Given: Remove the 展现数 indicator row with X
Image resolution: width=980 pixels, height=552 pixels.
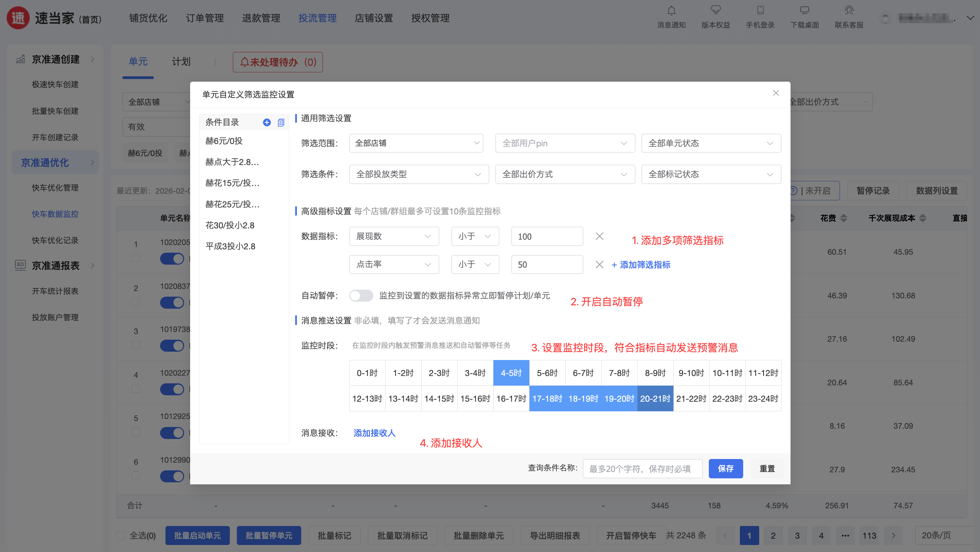Looking at the screenshot, I should pyautogui.click(x=599, y=236).
